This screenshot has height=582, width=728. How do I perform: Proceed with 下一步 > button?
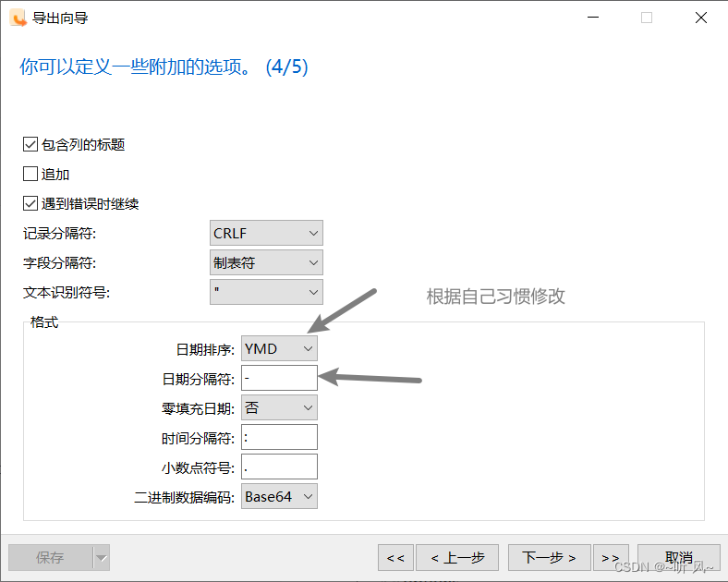click(x=550, y=557)
